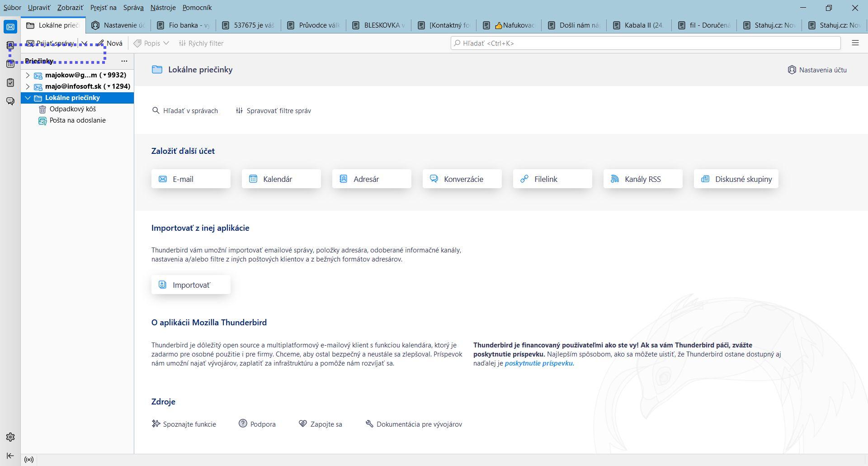Viewport: 868px width, 466px height.
Task: Select Pošta na odoslanie folder
Action: [x=77, y=120]
